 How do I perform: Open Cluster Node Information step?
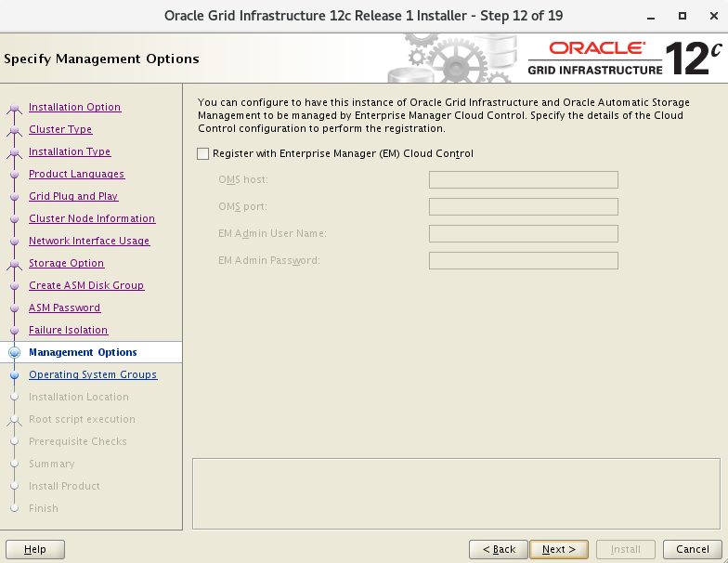tap(92, 218)
